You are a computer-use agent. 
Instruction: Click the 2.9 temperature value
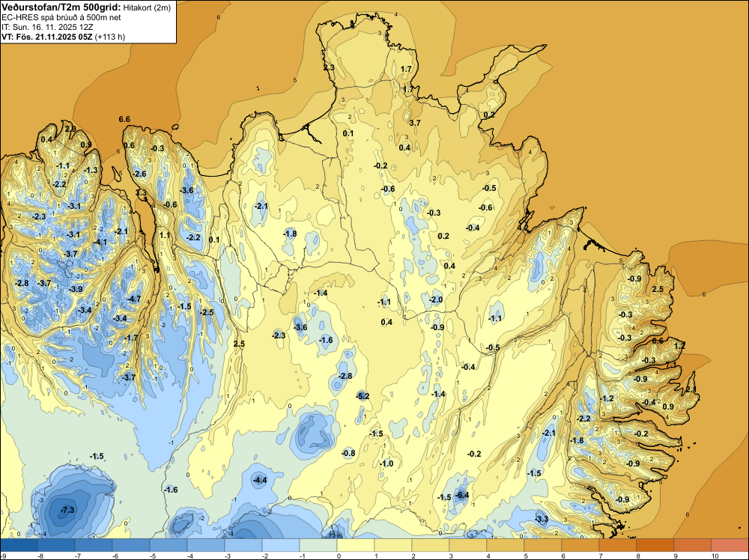click(70, 129)
